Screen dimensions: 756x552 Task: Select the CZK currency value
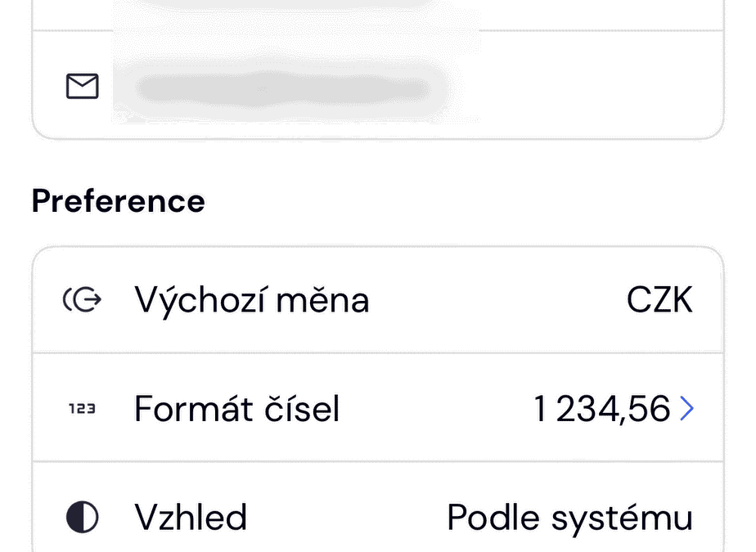[659, 301]
